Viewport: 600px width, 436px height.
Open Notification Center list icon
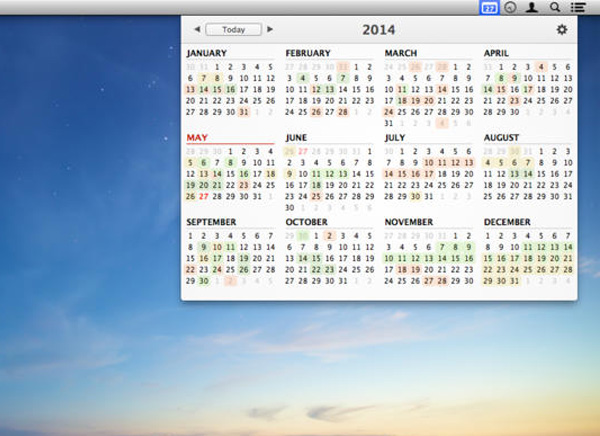[x=578, y=7]
